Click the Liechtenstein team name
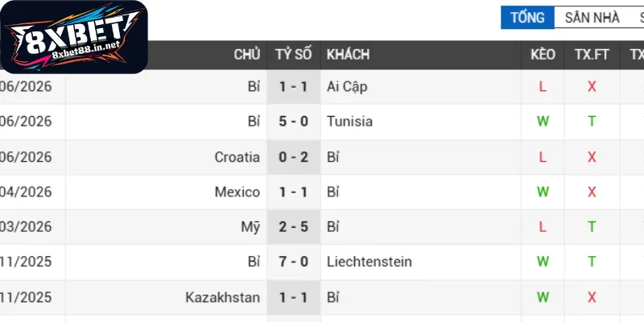This screenshot has width=644, height=322. click(x=369, y=262)
